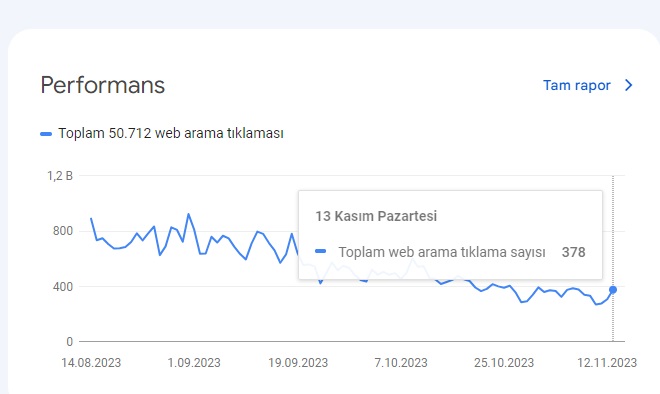Click the 1.09.2023 date axis label
Image resolution: width=660 pixels, height=394 pixels.
point(194,363)
